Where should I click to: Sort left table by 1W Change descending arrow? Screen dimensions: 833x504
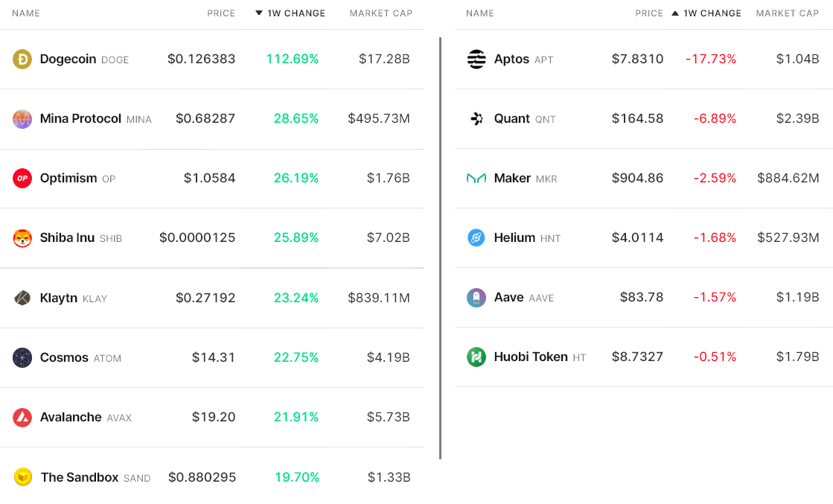pos(259,13)
